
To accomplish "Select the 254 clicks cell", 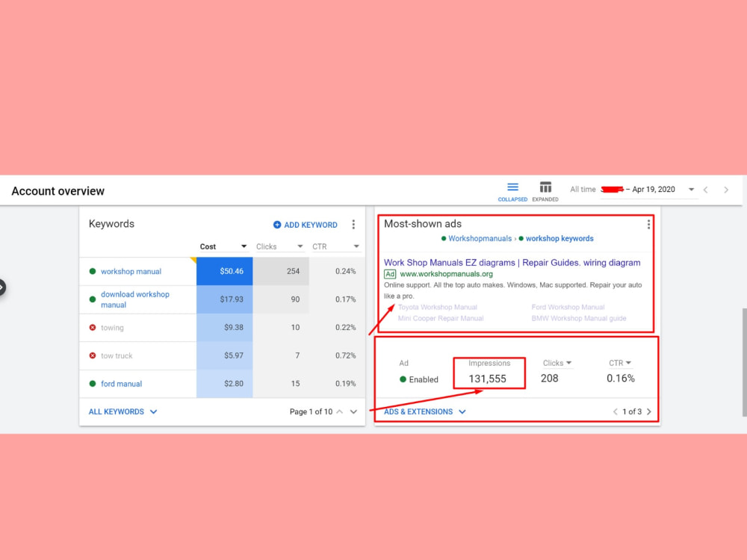I will pyautogui.click(x=281, y=272).
